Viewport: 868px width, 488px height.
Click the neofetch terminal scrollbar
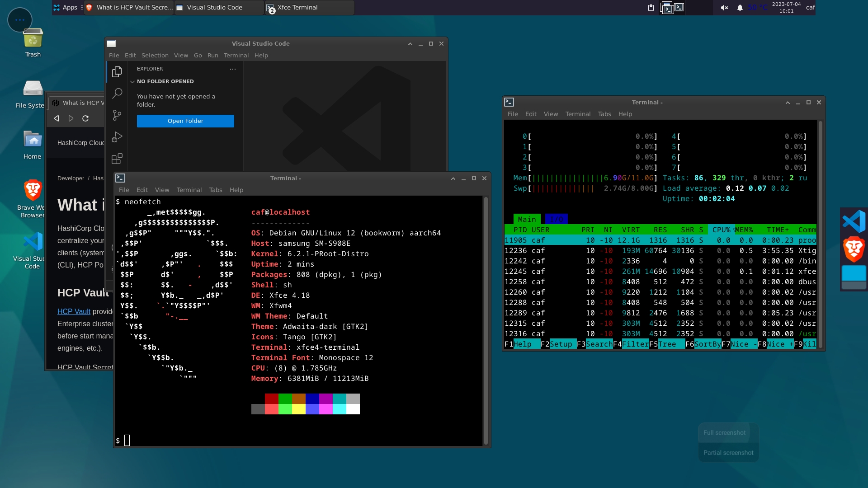click(x=486, y=321)
